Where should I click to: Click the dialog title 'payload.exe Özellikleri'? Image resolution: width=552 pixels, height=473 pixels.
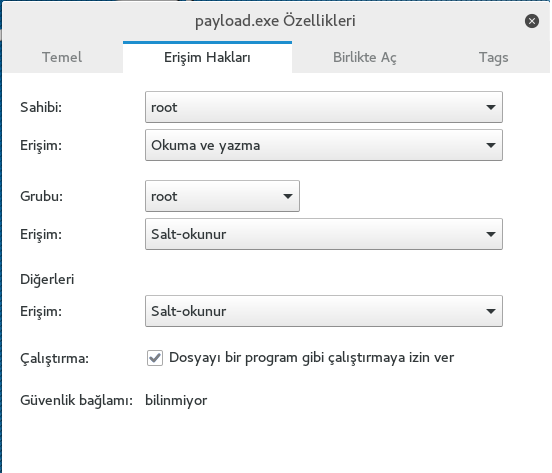click(275, 21)
